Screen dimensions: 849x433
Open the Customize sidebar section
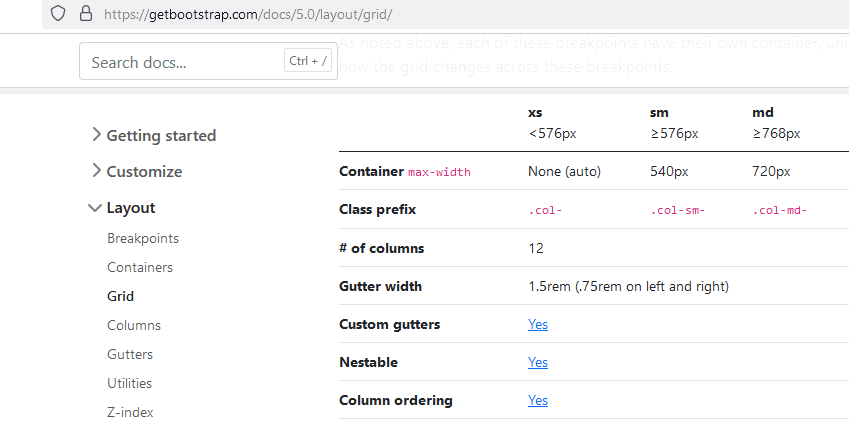pyautogui.click(x=144, y=172)
